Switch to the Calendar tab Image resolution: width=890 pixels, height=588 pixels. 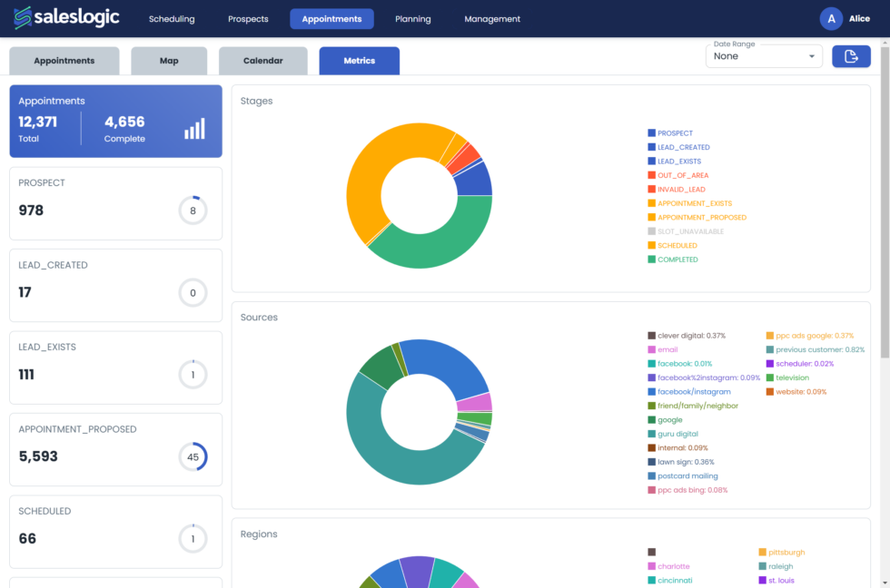tap(262, 61)
